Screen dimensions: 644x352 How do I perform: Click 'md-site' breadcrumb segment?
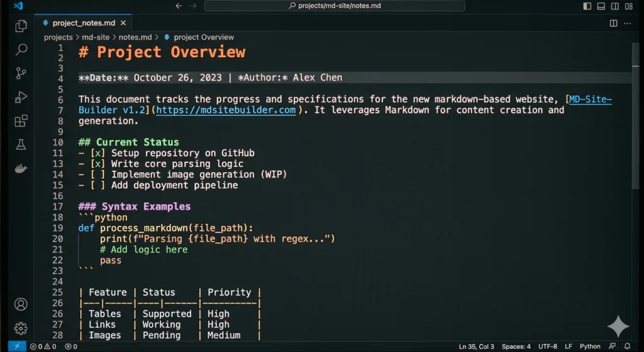click(96, 37)
